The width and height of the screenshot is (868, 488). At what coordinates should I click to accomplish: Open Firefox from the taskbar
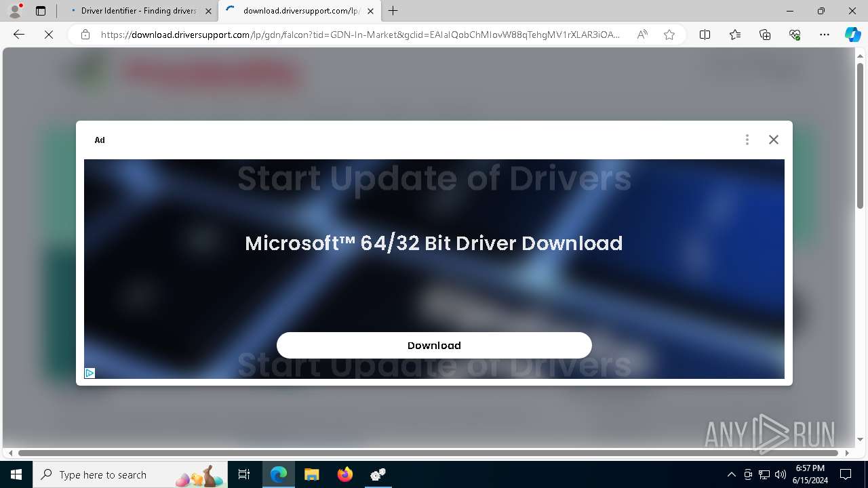(345, 474)
